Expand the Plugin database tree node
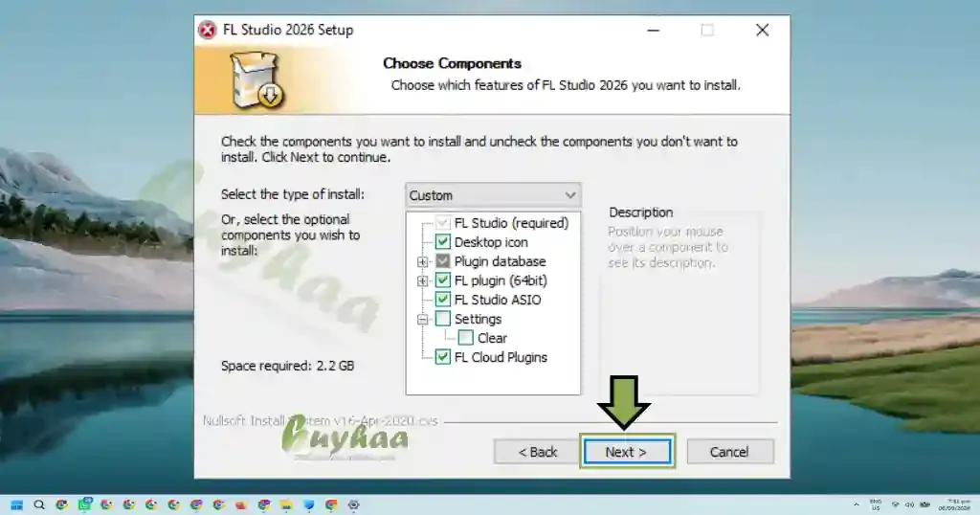The height and width of the screenshot is (515, 980). [422, 262]
